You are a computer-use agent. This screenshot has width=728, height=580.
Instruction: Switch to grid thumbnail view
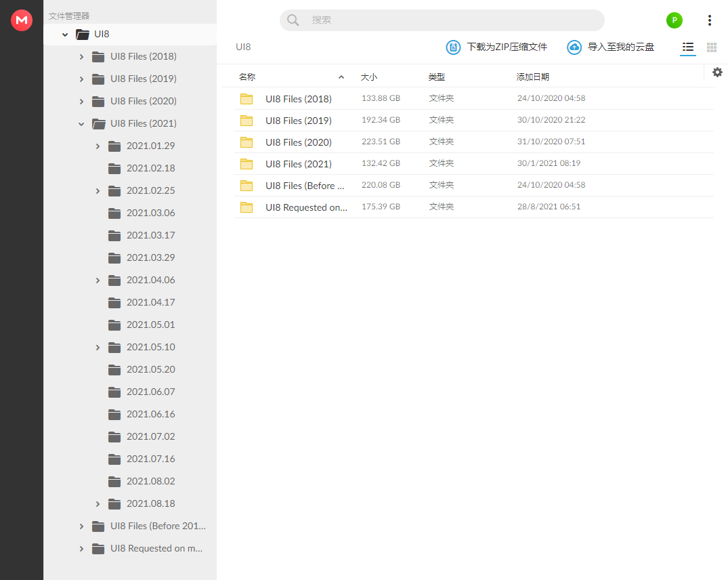[x=711, y=47]
